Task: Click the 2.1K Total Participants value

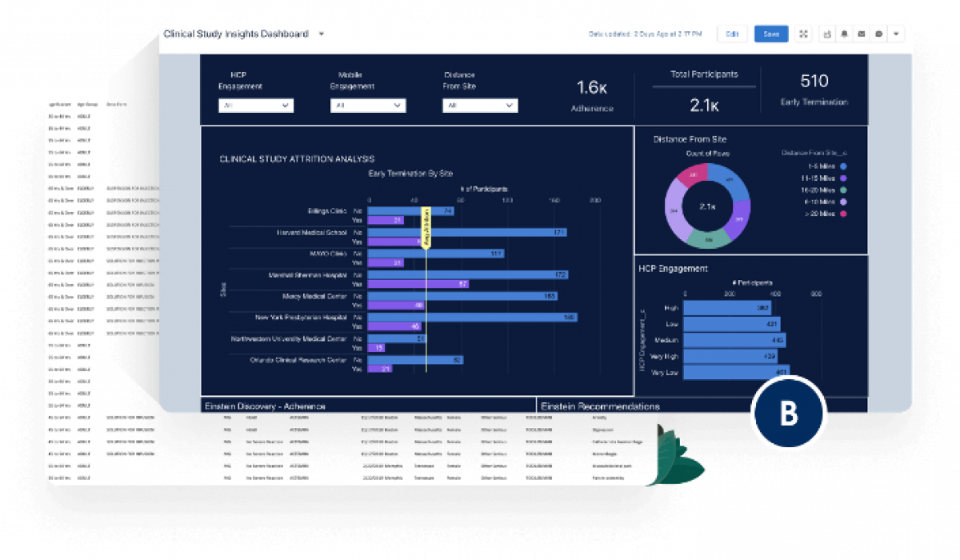Action: click(x=704, y=106)
